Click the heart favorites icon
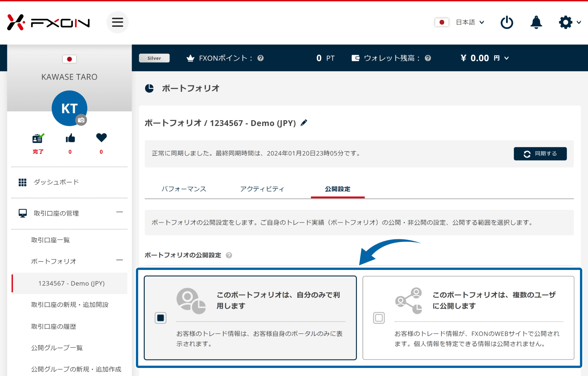The width and height of the screenshot is (588, 376). [101, 137]
